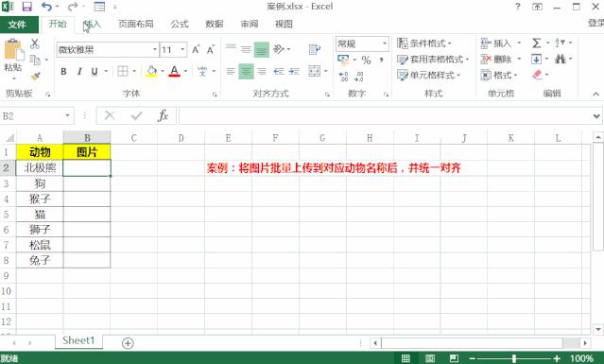Wrap text in the cell
Viewport: 604px width, 364px height.
tap(315, 49)
